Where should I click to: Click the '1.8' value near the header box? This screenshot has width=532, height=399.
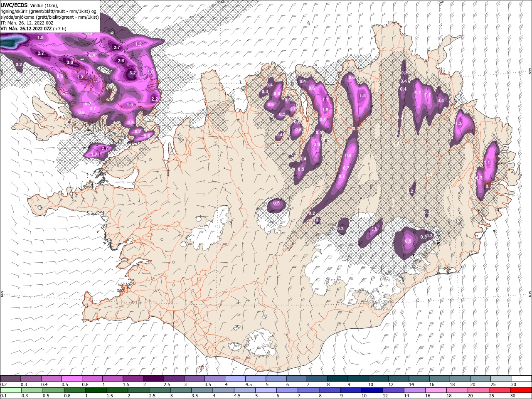(x=40, y=37)
